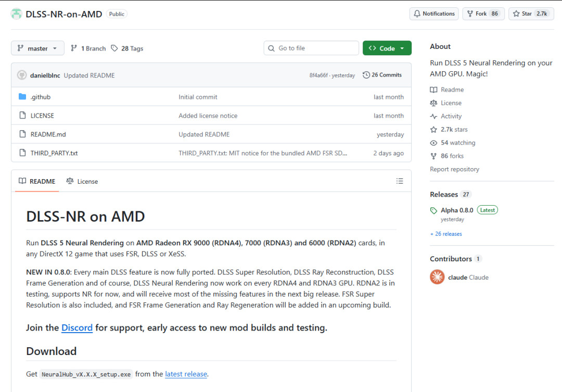Open the Discord link in the README
Screen dimensions: 562x392
coord(77,327)
